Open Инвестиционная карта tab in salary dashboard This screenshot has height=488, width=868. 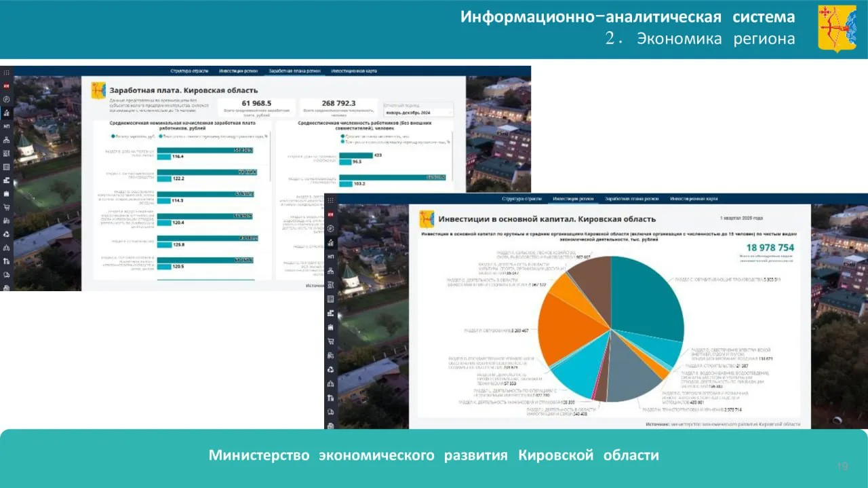353,71
